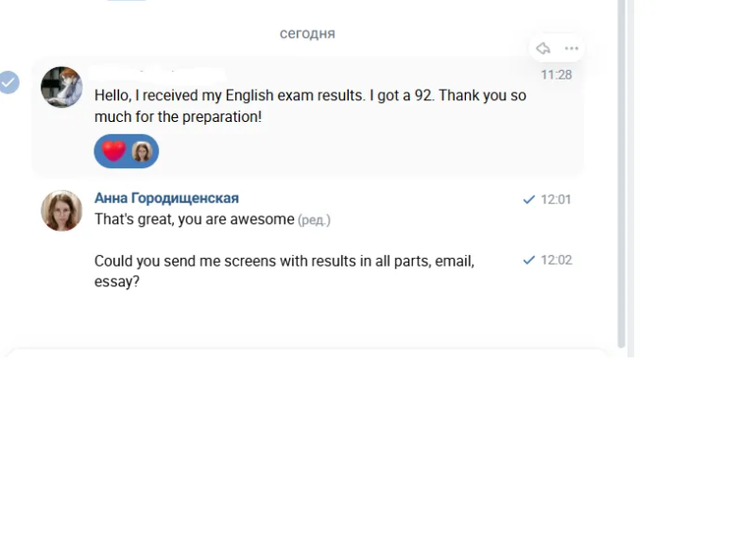Click the vertical chat scrollbar

pyautogui.click(x=622, y=174)
